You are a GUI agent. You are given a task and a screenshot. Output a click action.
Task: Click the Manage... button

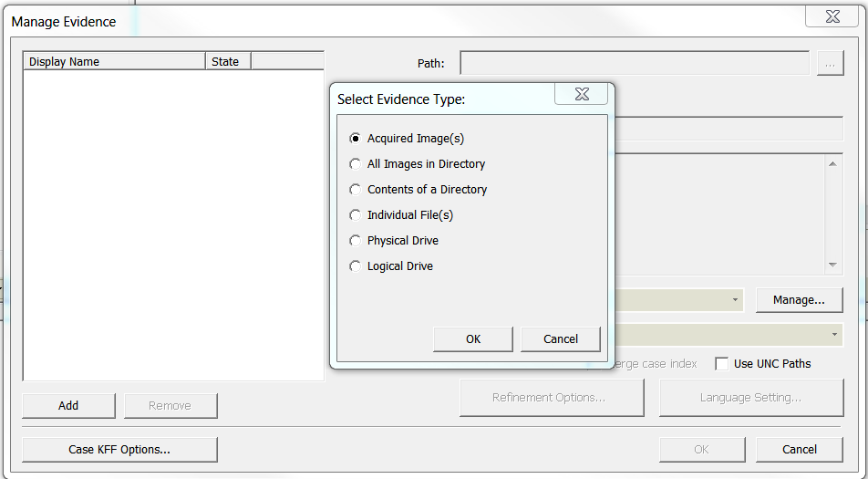[x=799, y=299]
